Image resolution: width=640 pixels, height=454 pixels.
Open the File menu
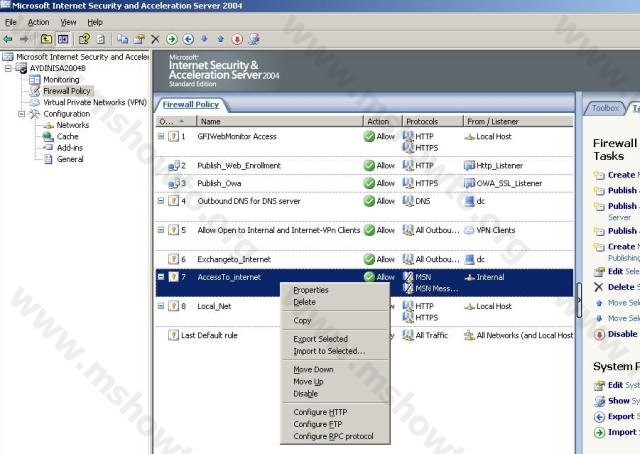pos(11,22)
